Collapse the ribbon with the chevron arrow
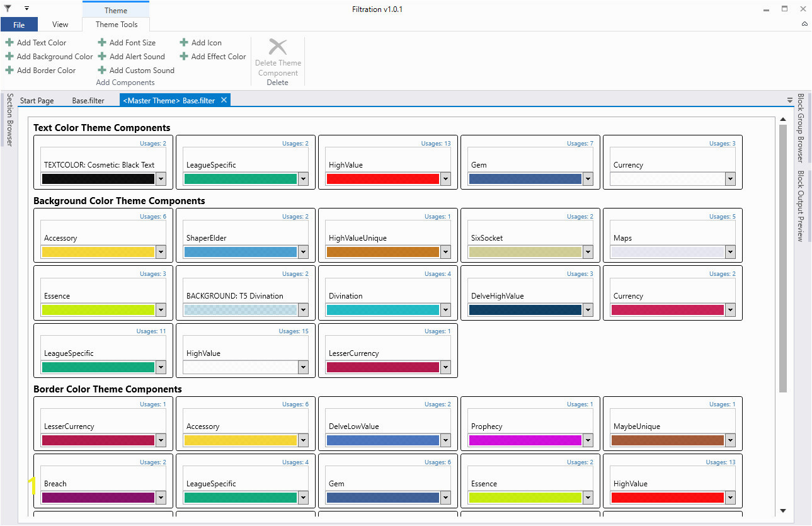This screenshot has height=526, width=812. pos(804,24)
